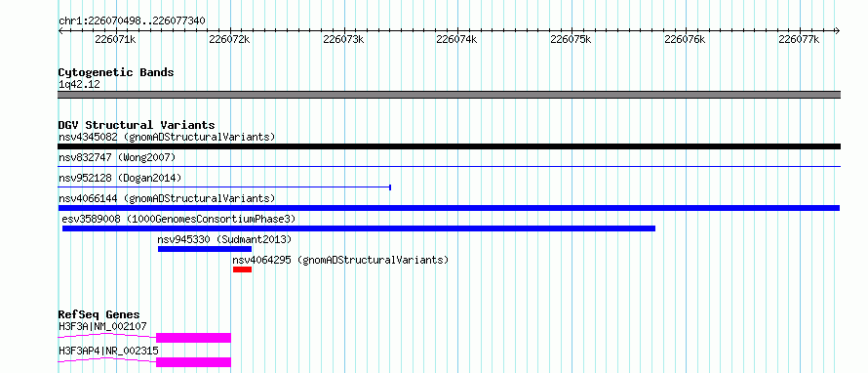The image size is (868, 373).
Task: Click the 226075k ruler tick label
Action: (x=571, y=39)
